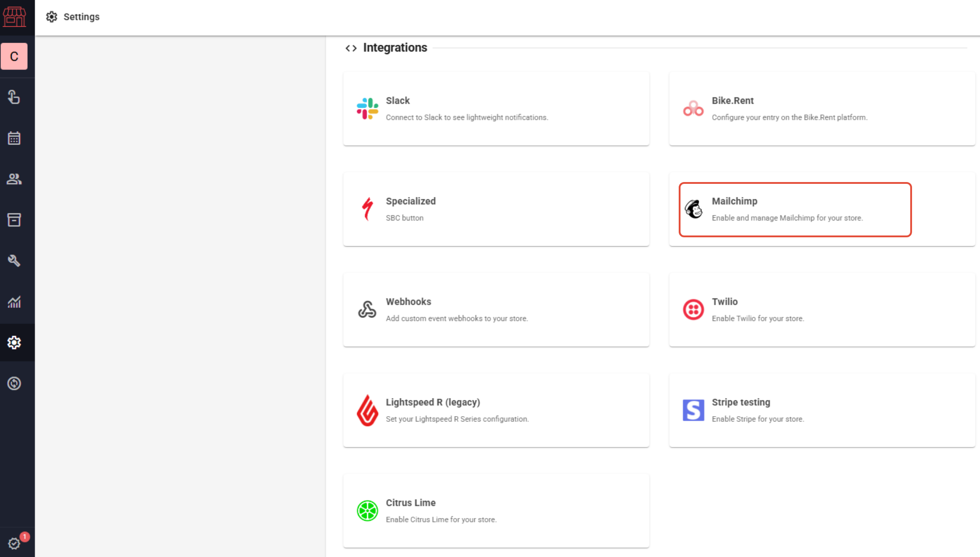Click the store logo icon in the sidebar
The image size is (980, 557).
[x=14, y=17]
